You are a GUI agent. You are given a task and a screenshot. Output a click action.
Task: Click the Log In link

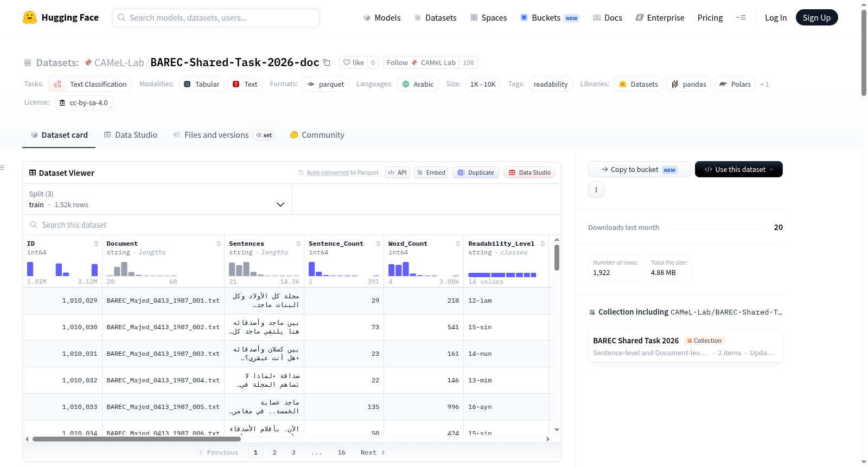[x=775, y=17]
